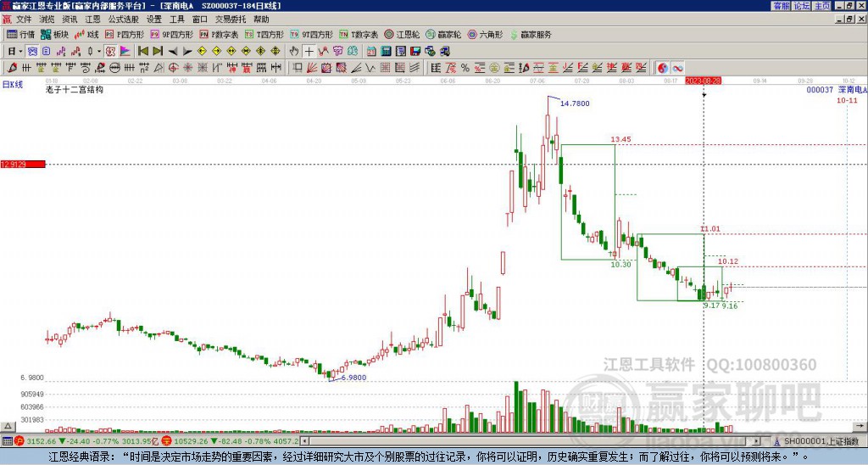
Task: Open the 工具 menu
Action: (x=177, y=20)
